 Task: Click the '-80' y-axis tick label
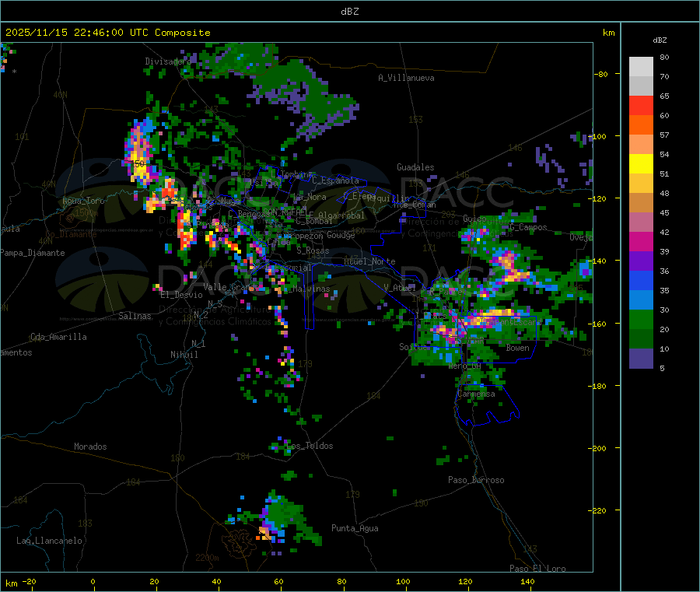601,74
